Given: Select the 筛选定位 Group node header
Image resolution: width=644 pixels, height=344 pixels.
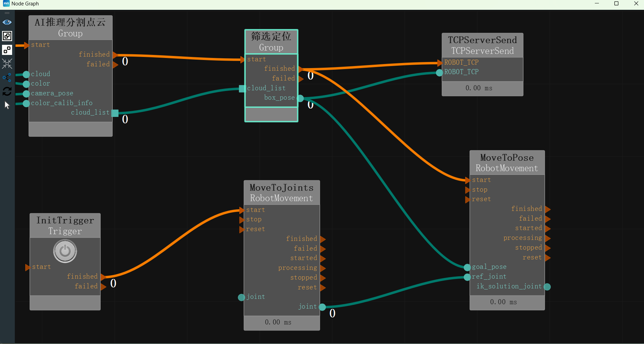Looking at the screenshot, I should [x=271, y=42].
